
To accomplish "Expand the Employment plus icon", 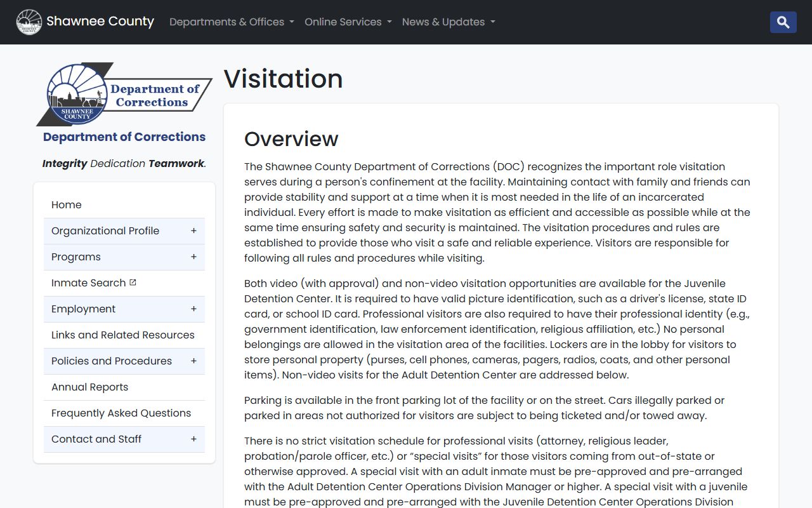I will 193,309.
